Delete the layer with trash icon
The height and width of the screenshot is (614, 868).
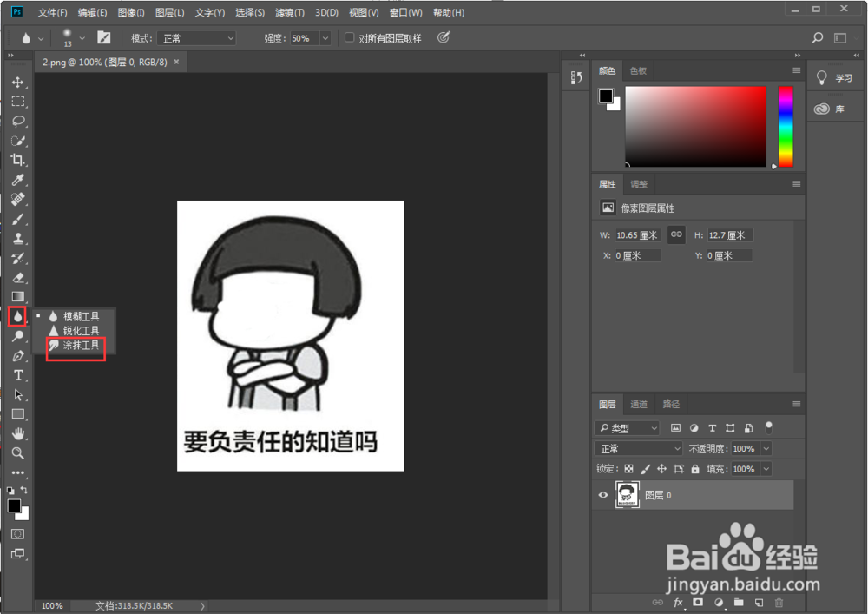[779, 603]
